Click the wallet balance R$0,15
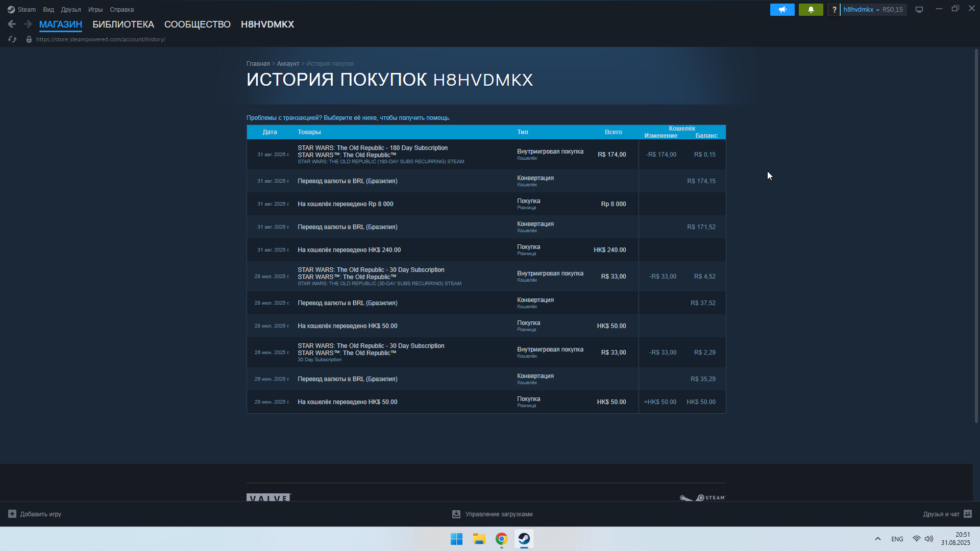The image size is (980, 551). [893, 10]
